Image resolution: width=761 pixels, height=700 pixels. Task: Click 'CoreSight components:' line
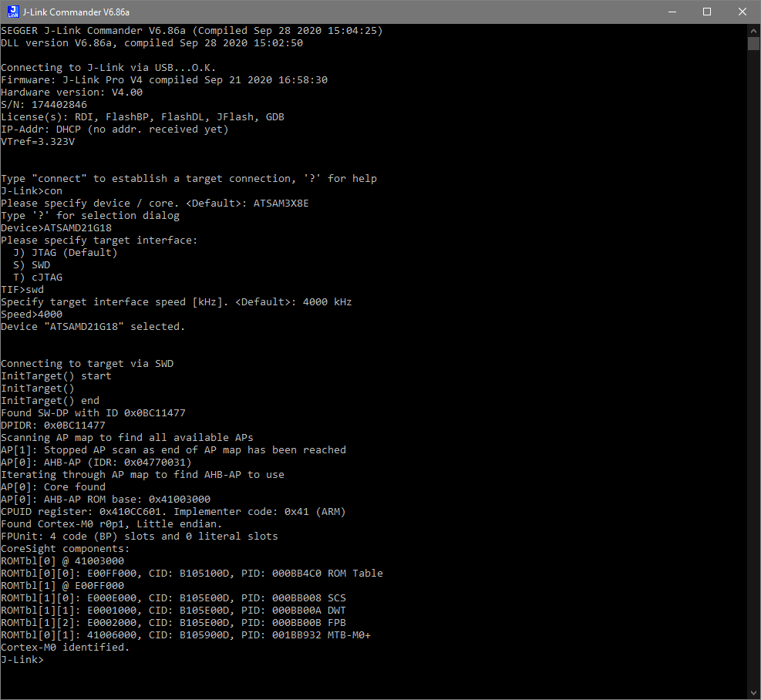coord(66,549)
